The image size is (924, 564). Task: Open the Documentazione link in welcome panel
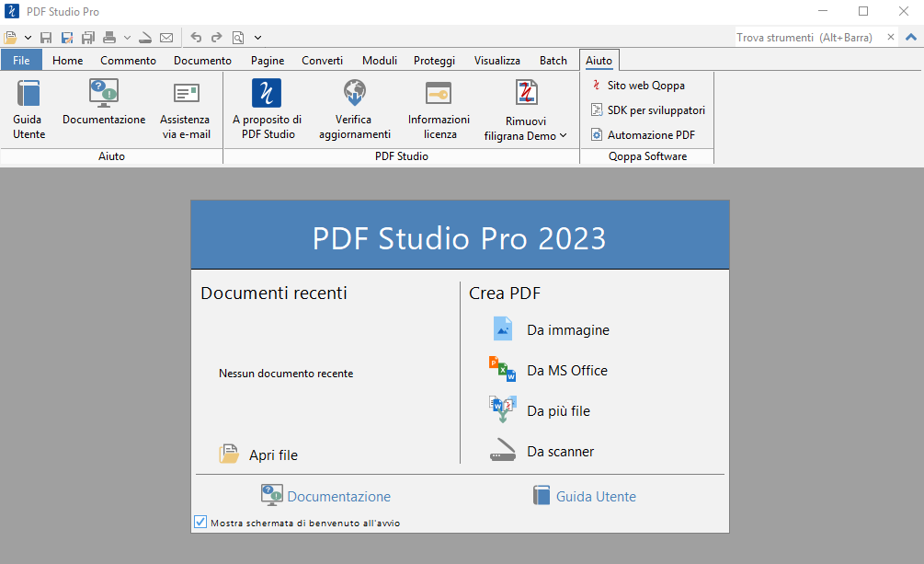tap(325, 496)
